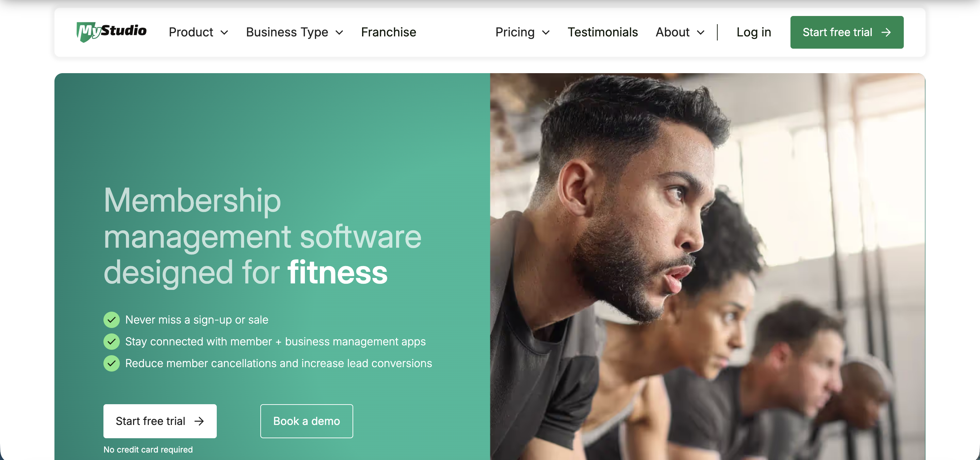Click the MyStudio logo
Screen dimensions: 980x460
pyautogui.click(x=112, y=32)
